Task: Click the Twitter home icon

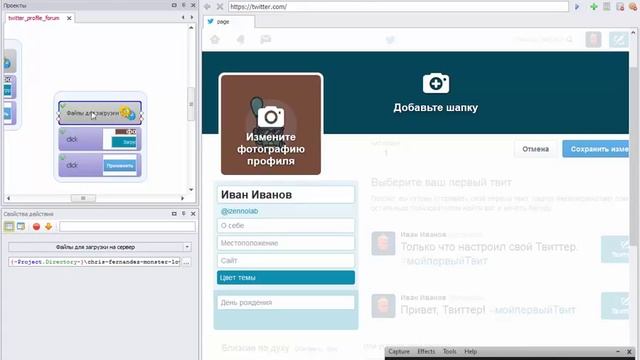Action: (215, 39)
